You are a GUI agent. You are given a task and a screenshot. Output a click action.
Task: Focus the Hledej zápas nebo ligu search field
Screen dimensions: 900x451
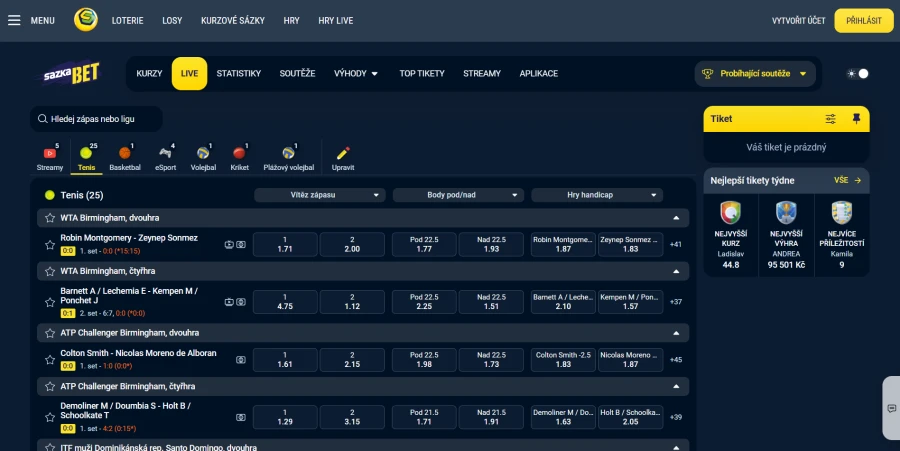coord(96,119)
